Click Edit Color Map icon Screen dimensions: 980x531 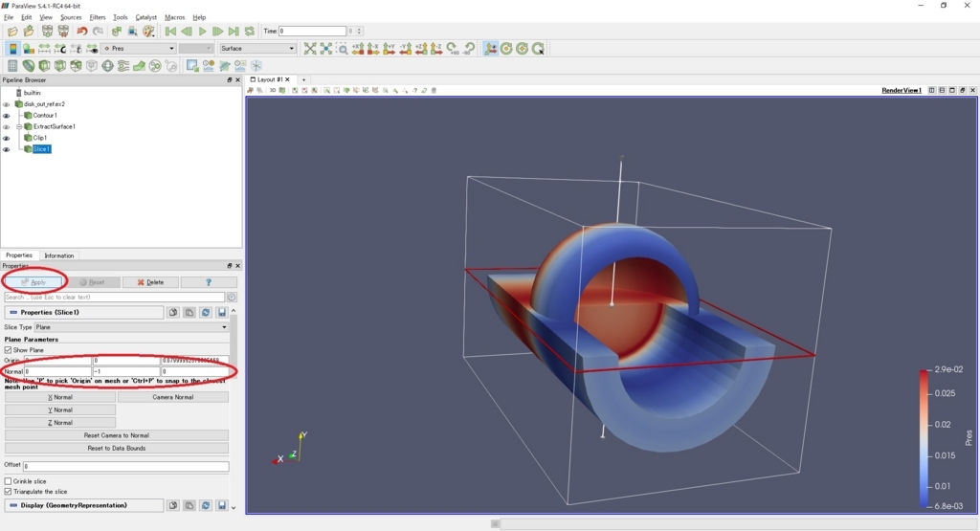[28, 49]
